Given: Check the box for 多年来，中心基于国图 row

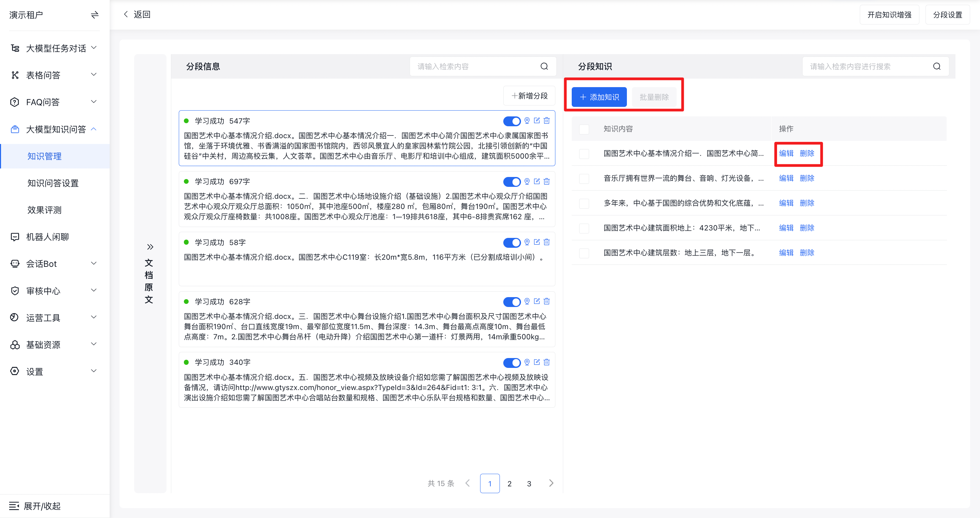Looking at the screenshot, I should click(584, 204).
